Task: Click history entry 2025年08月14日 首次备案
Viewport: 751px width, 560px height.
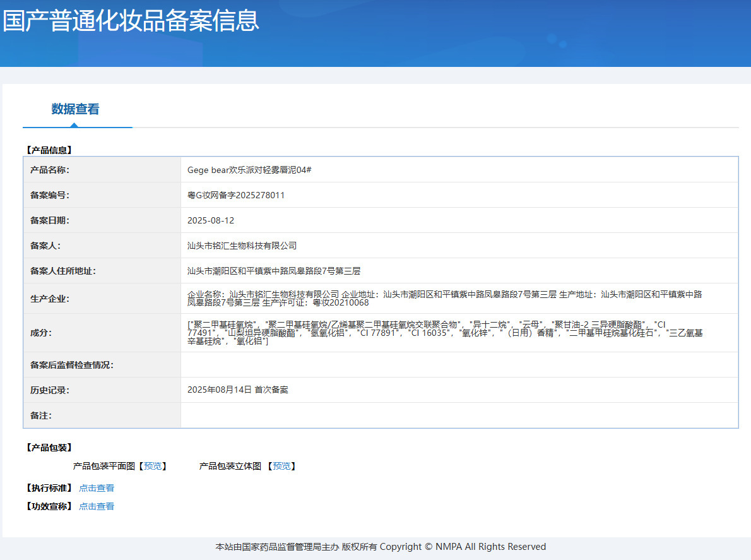Action: tap(237, 390)
